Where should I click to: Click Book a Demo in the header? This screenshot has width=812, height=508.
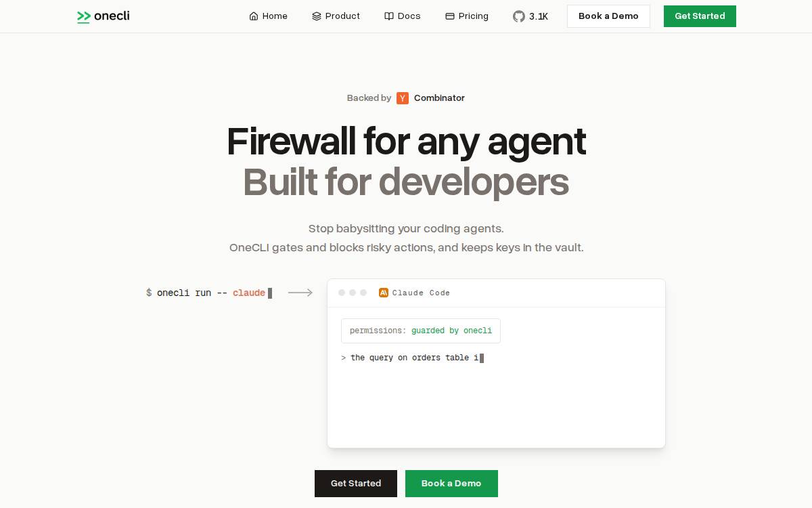[x=608, y=16]
